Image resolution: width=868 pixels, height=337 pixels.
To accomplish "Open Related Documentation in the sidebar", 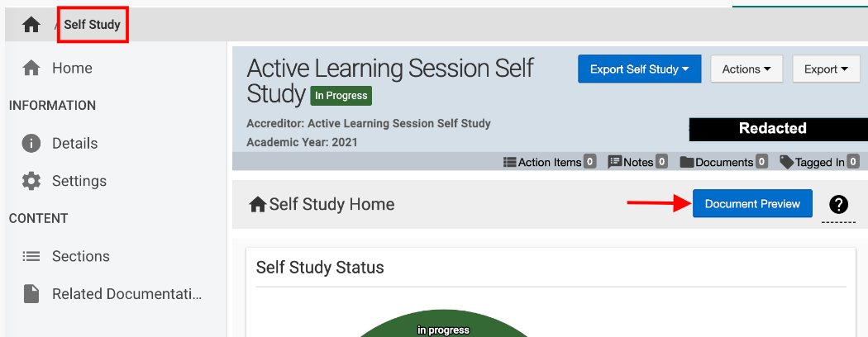I will tap(126, 294).
